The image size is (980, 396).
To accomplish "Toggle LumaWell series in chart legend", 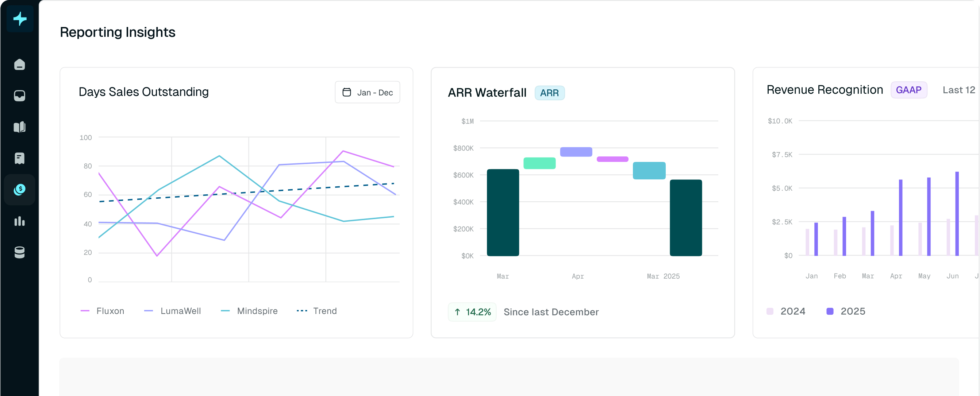I will tap(172, 311).
